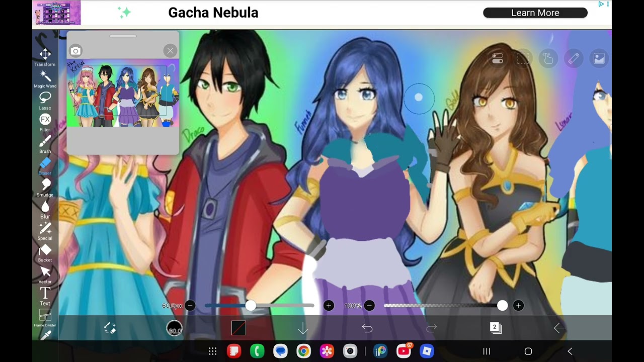Tap the Android recent apps button
This screenshot has height=362, width=644.
pyautogui.click(x=487, y=351)
